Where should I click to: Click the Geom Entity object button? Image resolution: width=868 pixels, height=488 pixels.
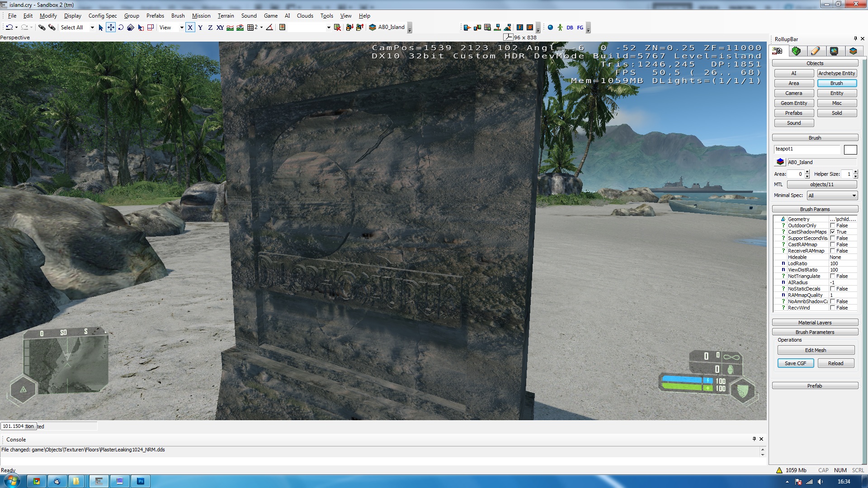(x=794, y=103)
